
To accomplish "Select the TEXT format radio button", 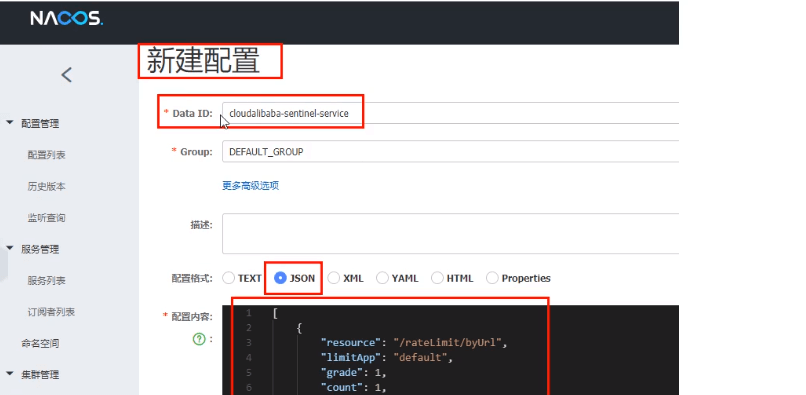I will pyautogui.click(x=229, y=278).
